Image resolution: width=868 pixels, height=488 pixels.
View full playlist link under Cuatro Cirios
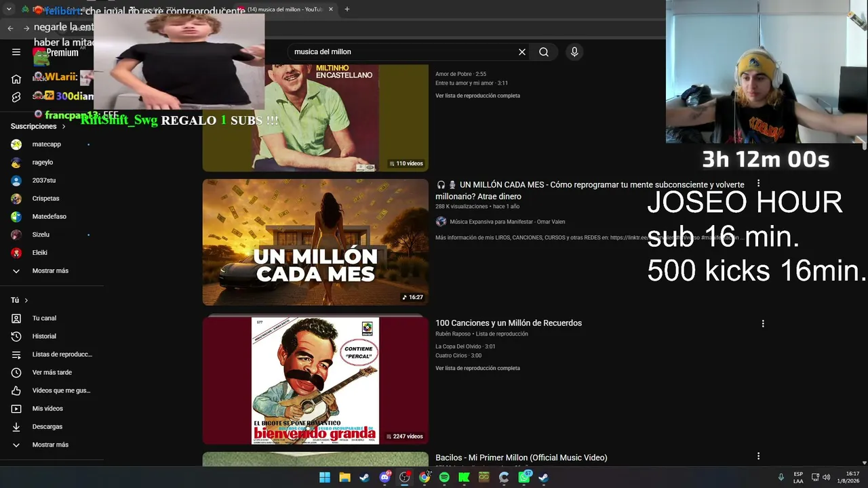click(477, 369)
